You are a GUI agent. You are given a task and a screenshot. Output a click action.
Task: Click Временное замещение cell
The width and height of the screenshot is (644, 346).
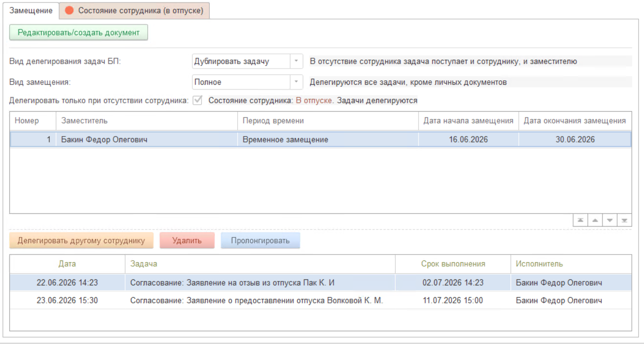click(x=328, y=139)
